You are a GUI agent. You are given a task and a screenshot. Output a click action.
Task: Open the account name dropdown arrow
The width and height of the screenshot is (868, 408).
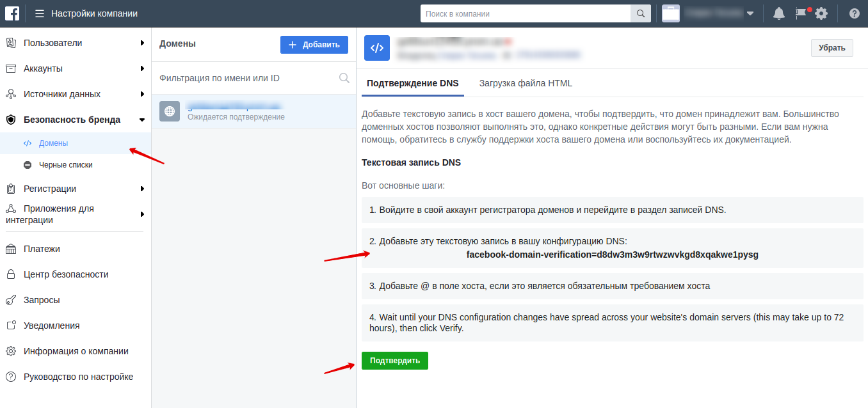(x=750, y=13)
